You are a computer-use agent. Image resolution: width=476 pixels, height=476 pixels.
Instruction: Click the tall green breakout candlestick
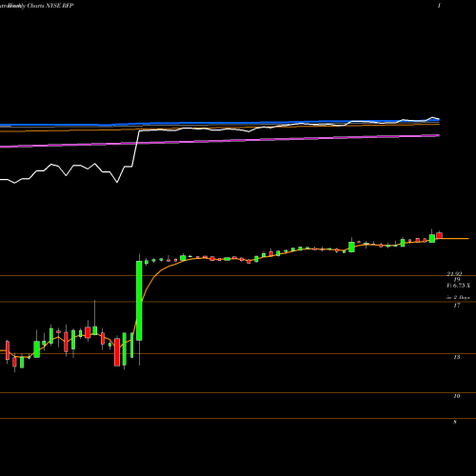click(139, 301)
